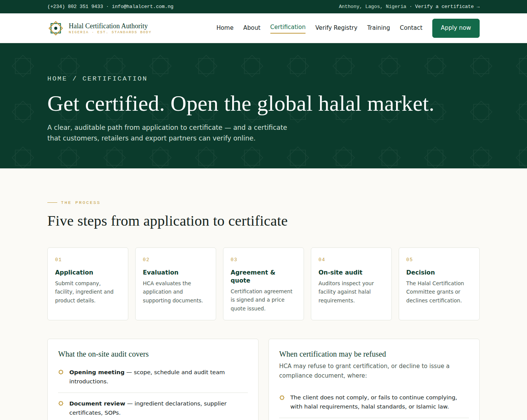The width and height of the screenshot is (527, 420).
Task: Click the 'NIGERIA · EST. STANDARDS BODY' tagline
Action: click(110, 32)
